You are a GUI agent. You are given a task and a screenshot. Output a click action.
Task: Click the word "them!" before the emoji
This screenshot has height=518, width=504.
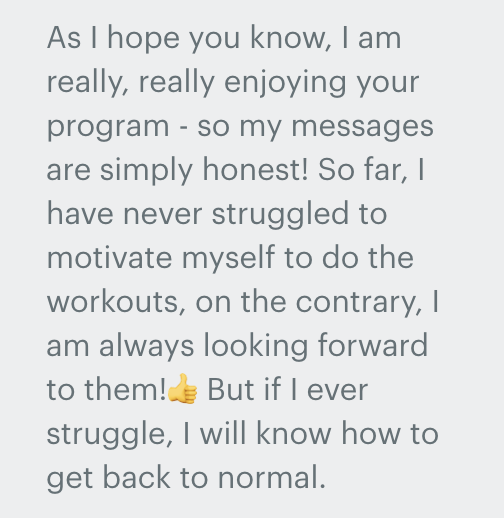pos(125,389)
